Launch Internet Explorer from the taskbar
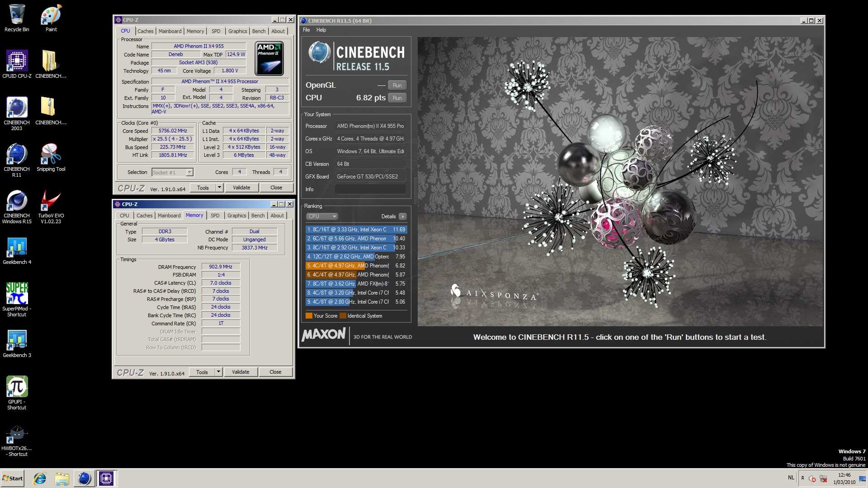Screen dimensions: 868x488 [x=40, y=479]
